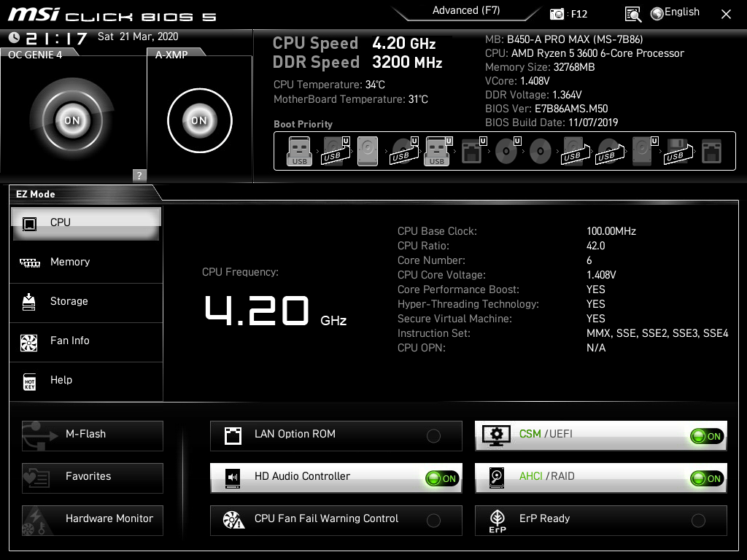Image resolution: width=747 pixels, height=560 pixels.
Task: Open the Help hot key tab
Action: pos(86,381)
